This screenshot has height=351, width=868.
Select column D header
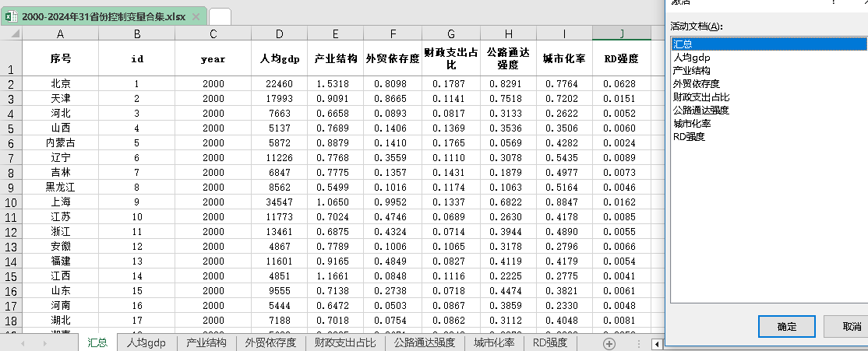pos(280,33)
